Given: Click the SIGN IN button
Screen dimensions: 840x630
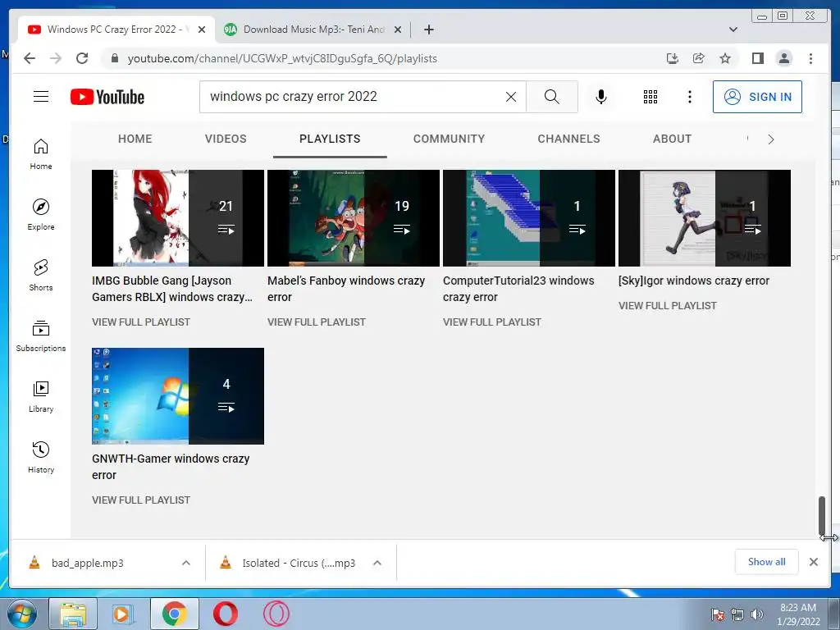Looking at the screenshot, I should (757, 97).
